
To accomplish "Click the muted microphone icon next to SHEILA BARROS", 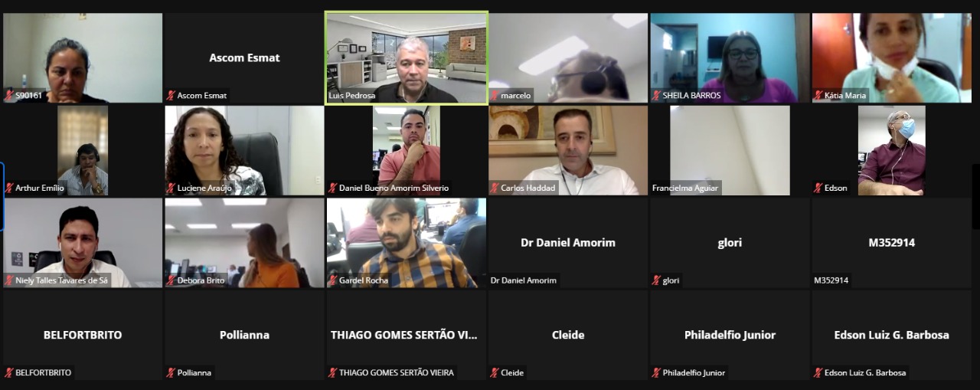I will click(x=656, y=96).
